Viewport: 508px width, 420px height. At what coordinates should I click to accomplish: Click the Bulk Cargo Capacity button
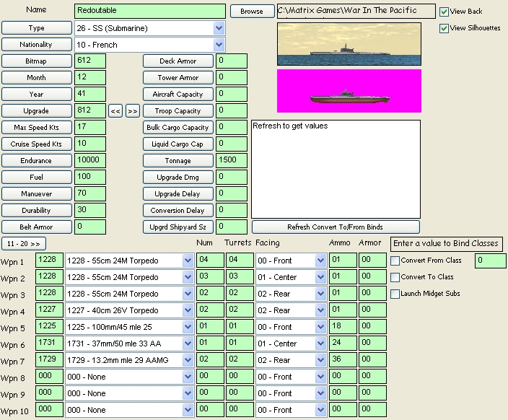click(178, 127)
